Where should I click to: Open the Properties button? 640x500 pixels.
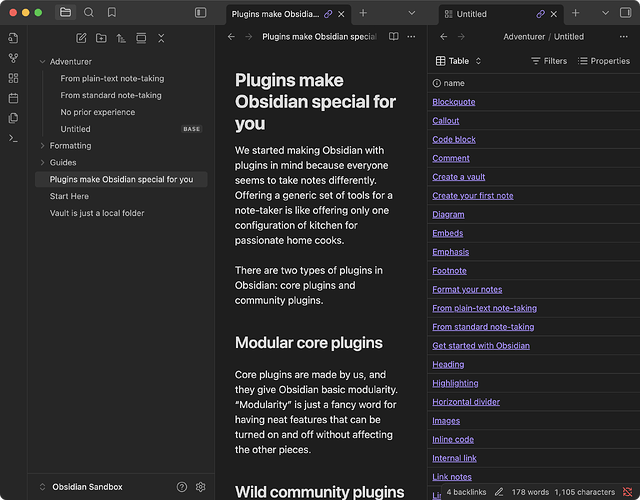click(604, 61)
